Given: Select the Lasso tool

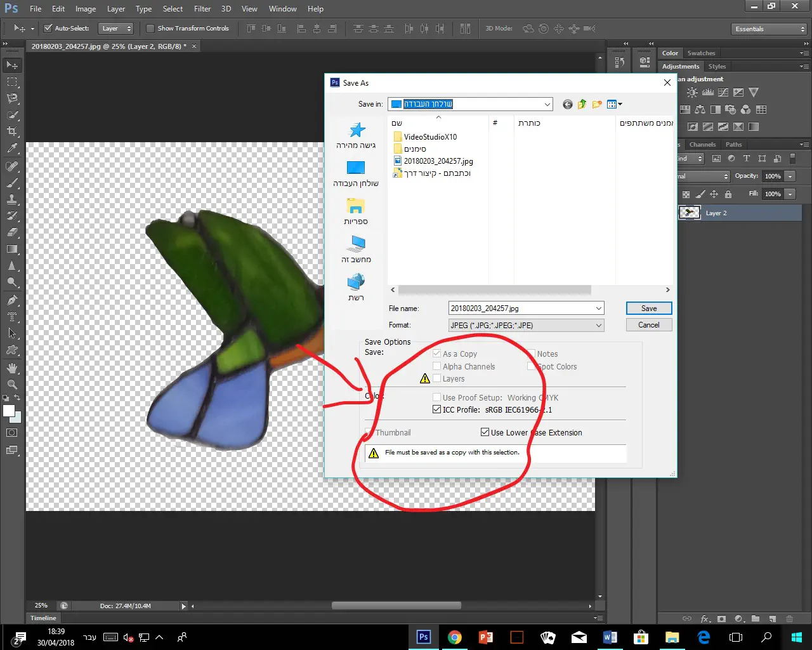Looking at the screenshot, I should click(x=12, y=98).
